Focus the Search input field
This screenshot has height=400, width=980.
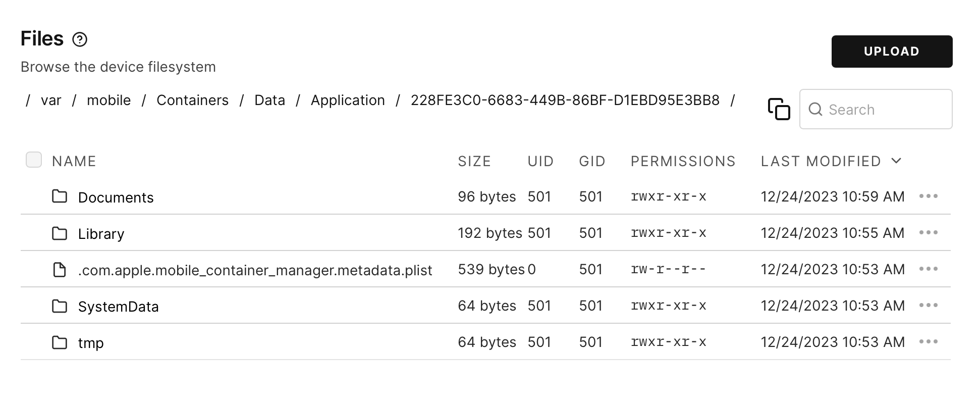pos(876,109)
